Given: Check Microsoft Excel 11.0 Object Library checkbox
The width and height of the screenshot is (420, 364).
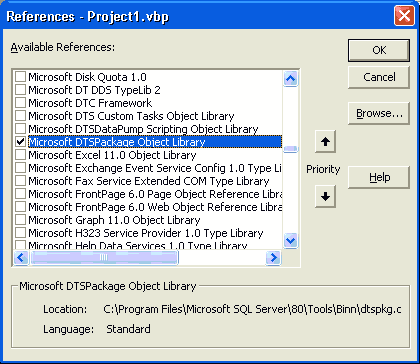Looking at the screenshot, I should point(21,155).
